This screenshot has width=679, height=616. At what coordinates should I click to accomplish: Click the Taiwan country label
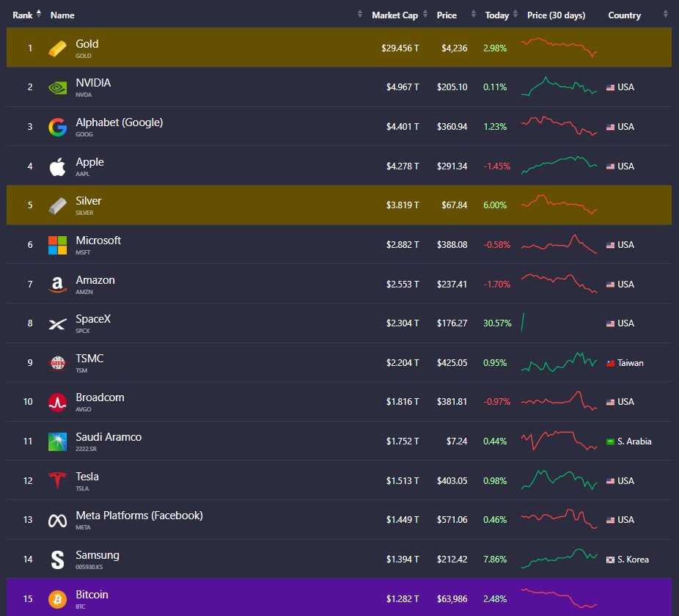pos(630,363)
